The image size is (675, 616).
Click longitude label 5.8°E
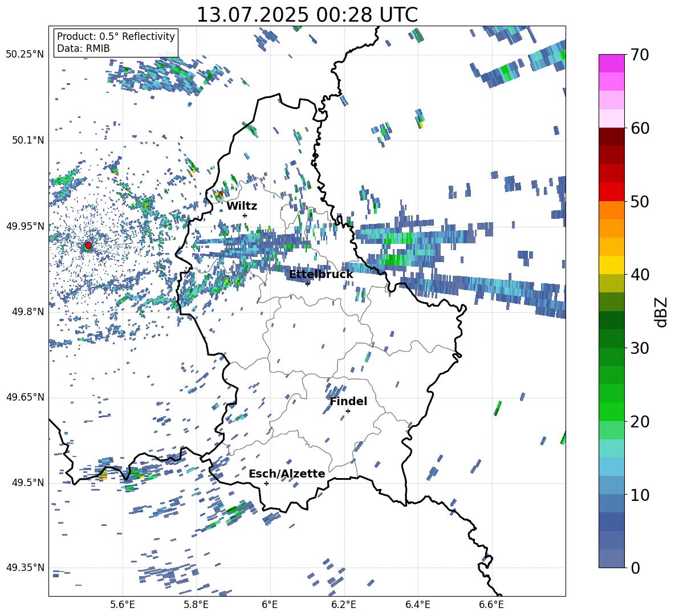pyautogui.click(x=196, y=605)
